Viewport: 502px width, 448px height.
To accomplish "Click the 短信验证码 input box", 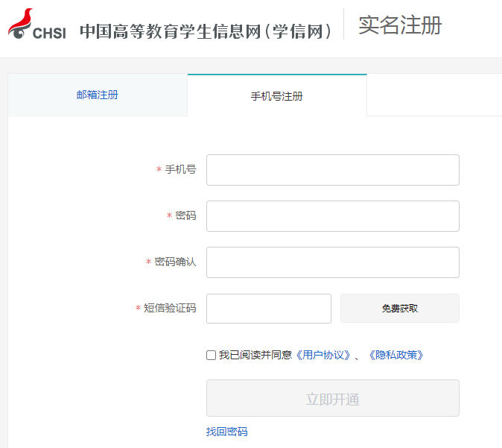I will point(269,309).
